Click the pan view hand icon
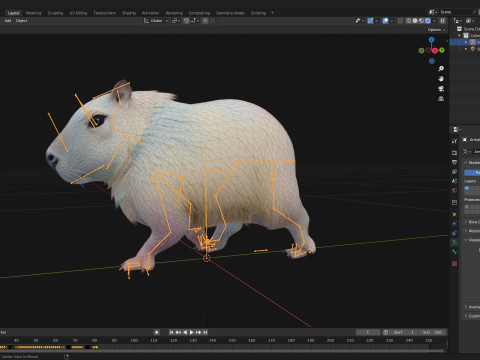480x360 pixels. (441, 79)
